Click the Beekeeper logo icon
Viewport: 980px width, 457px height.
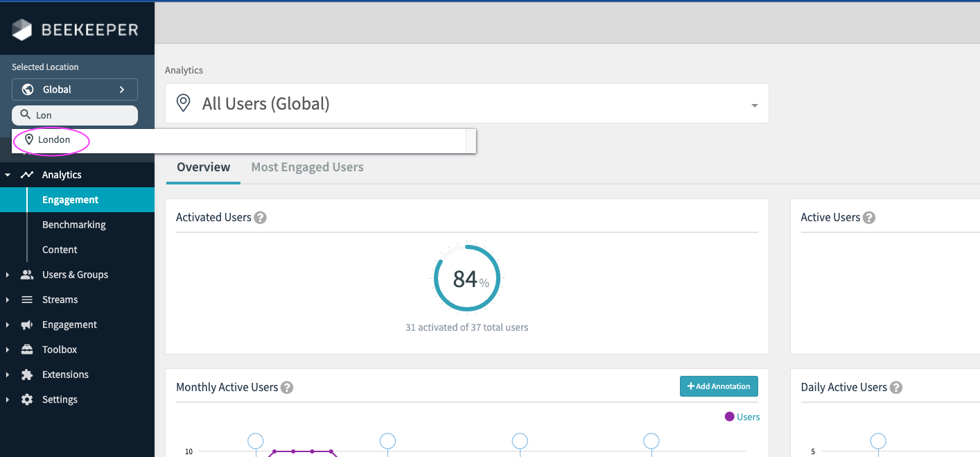22,29
